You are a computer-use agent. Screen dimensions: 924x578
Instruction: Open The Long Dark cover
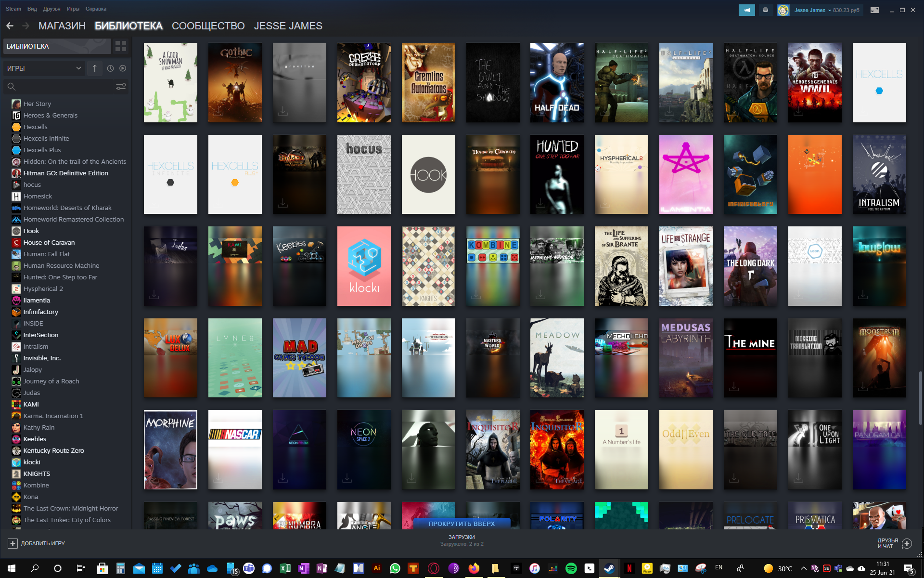click(750, 266)
